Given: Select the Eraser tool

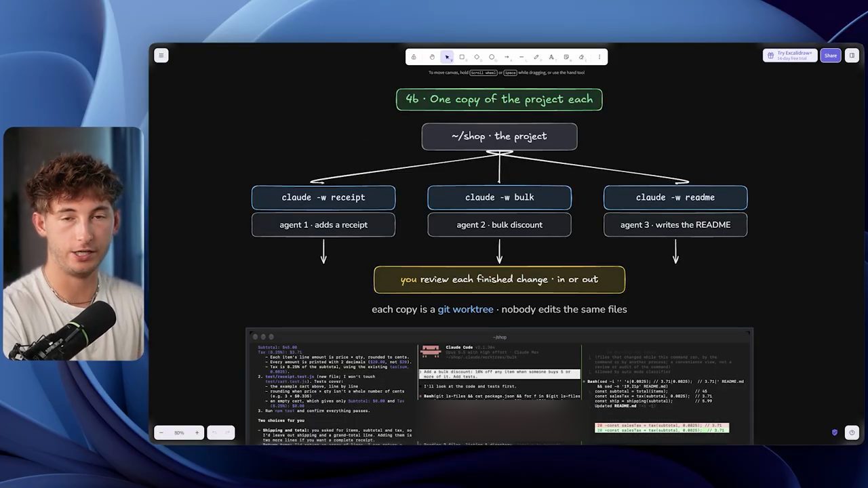Looking at the screenshot, I should click(581, 57).
